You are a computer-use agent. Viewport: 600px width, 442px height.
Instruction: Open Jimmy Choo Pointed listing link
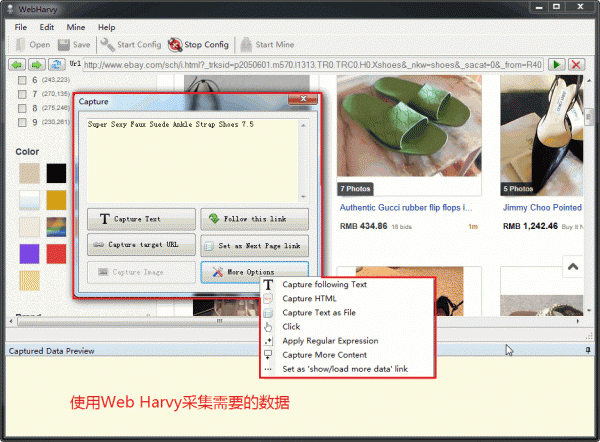coord(542,208)
